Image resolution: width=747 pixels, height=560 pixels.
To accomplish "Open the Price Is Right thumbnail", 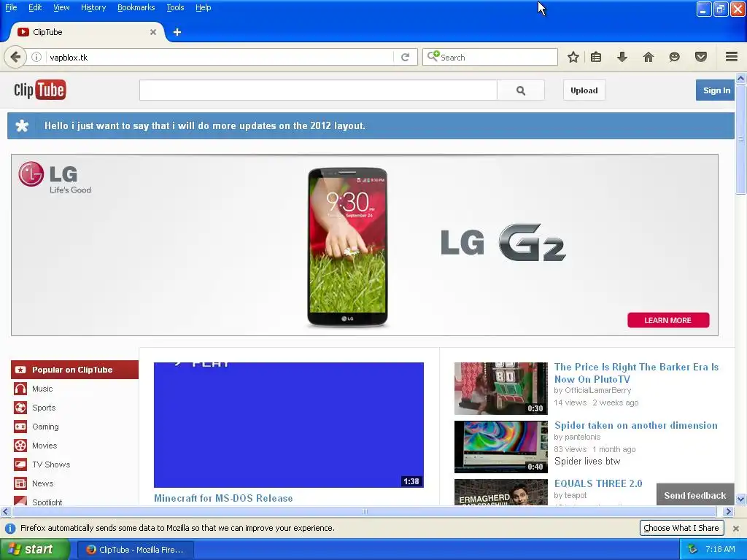I will click(500, 389).
